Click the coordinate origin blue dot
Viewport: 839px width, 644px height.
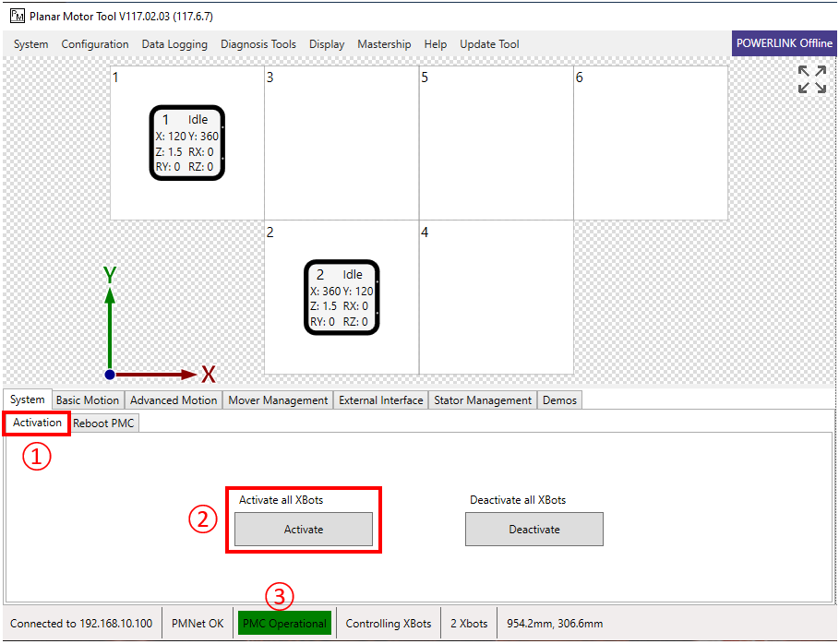pos(110,375)
